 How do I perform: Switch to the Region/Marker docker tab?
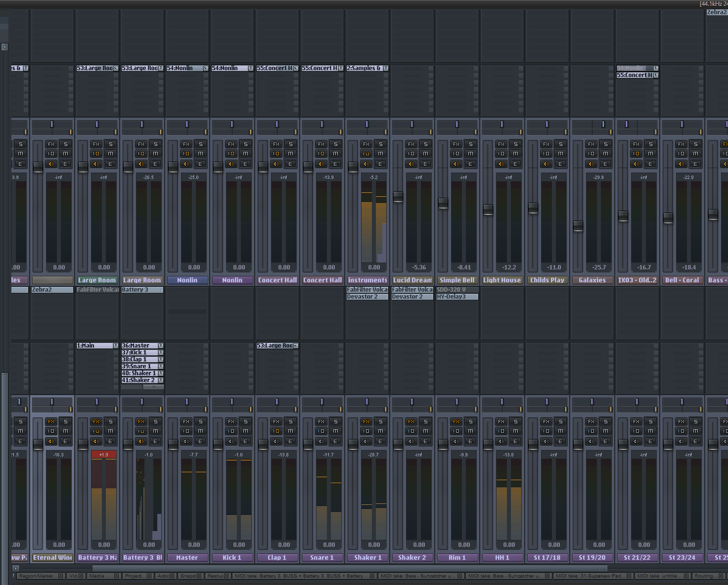[x=41, y=576]
